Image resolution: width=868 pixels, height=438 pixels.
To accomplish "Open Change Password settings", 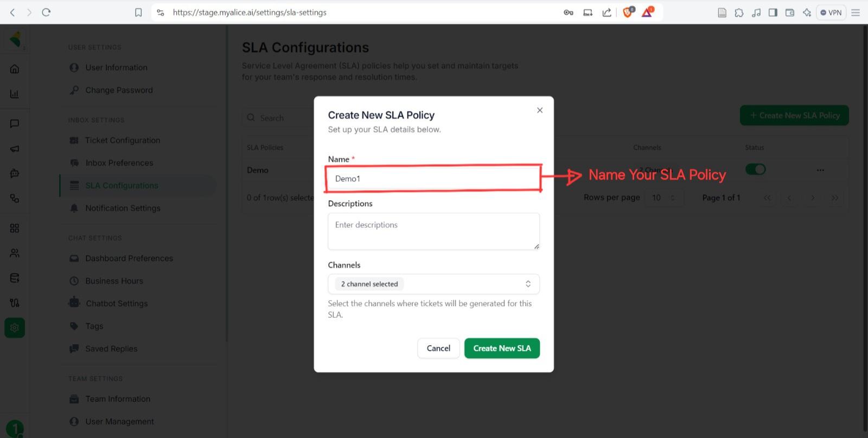I will pyautogui.click(x=119, y=90).
